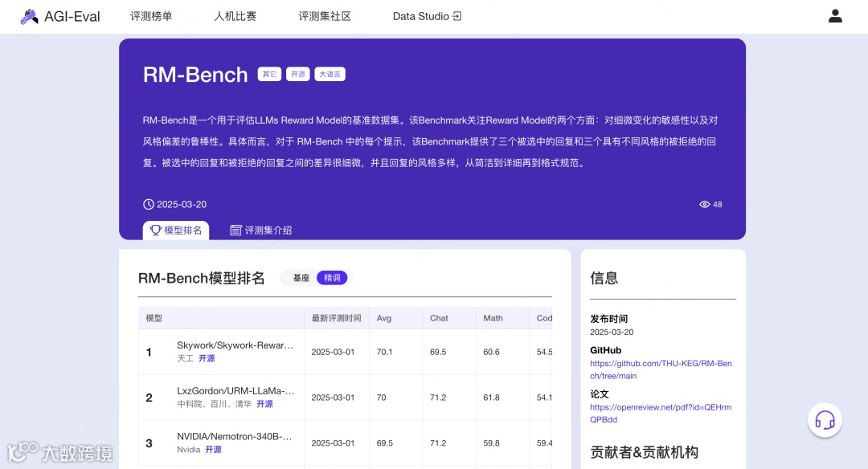Click the Avg column header
The image size is (868, 469).
click(x=383, y=318)
